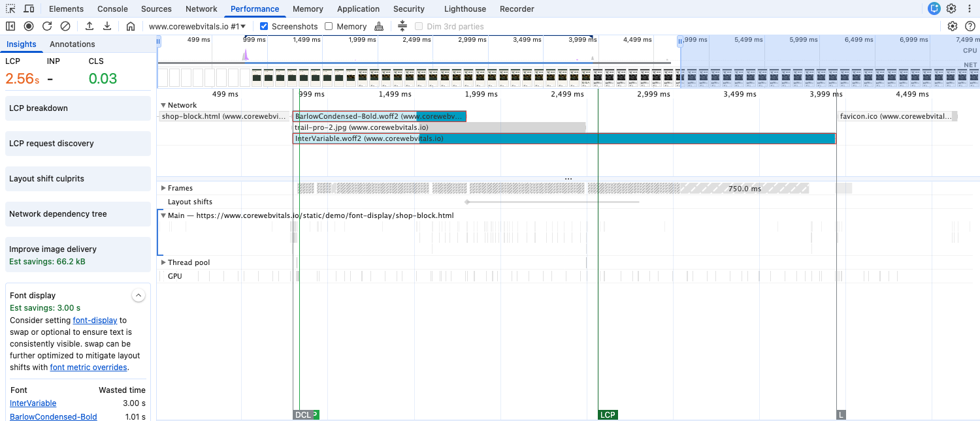The width and height of the screenshot is (980, 421).
Task: Clear the current performance recording
Action: point(65,26)
